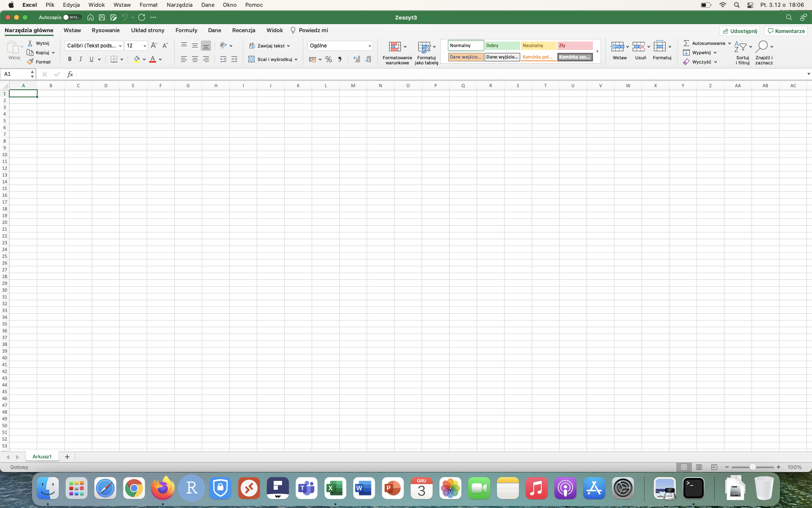Screen dimensions: 812x508
Task: Click the Udostępnij button
Action: click(x=740, y=31)
